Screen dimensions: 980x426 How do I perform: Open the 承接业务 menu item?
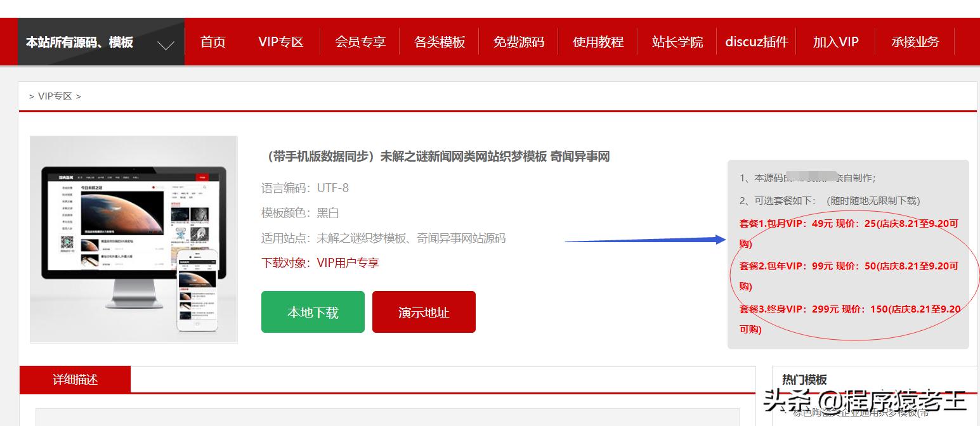(915, 42)
